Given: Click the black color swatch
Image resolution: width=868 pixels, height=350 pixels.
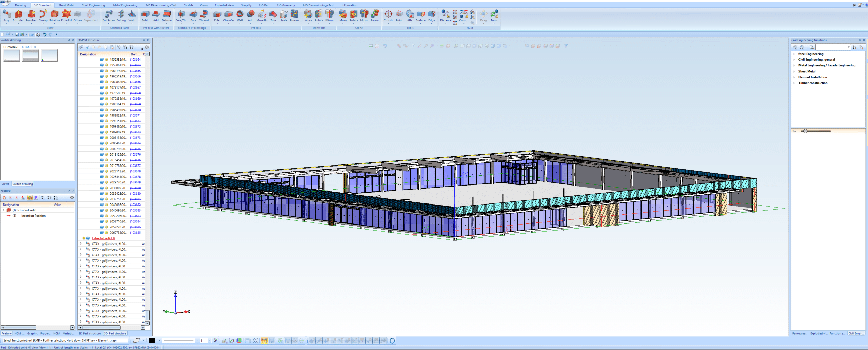Looking at the screenshot, I should pos(152,341).
